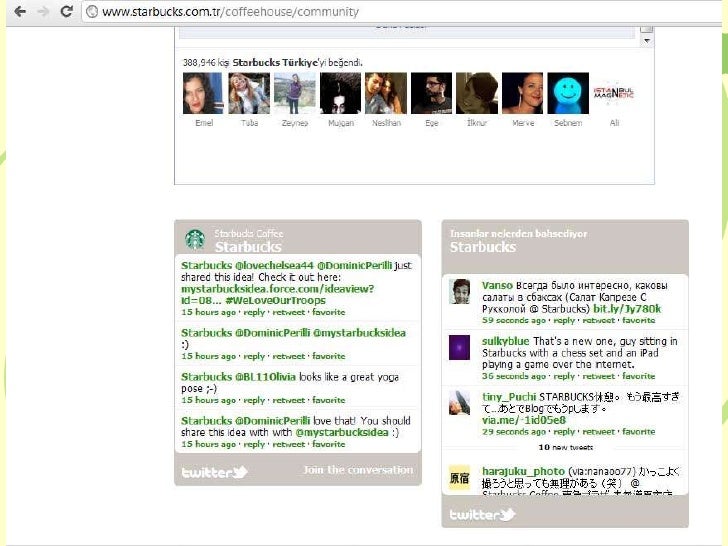
Task: Open @lovechelsea44 mention link
Action: [274, 265]
